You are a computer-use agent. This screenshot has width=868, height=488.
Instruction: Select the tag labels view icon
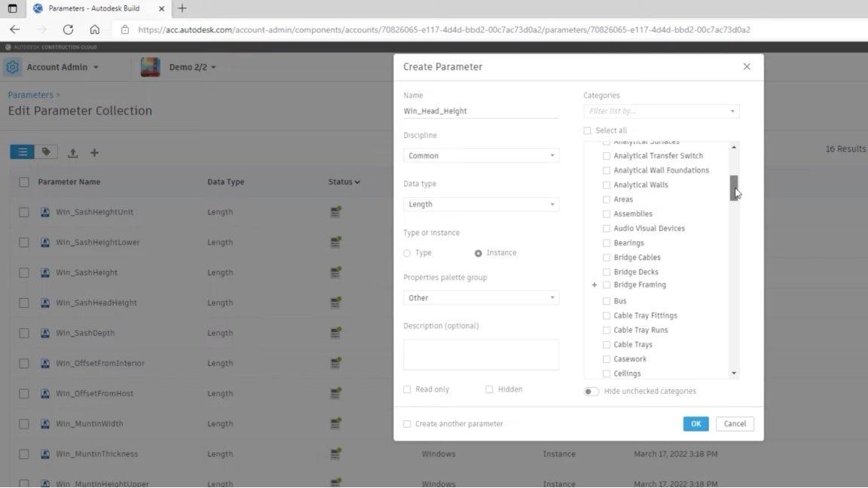click(47, 152)
